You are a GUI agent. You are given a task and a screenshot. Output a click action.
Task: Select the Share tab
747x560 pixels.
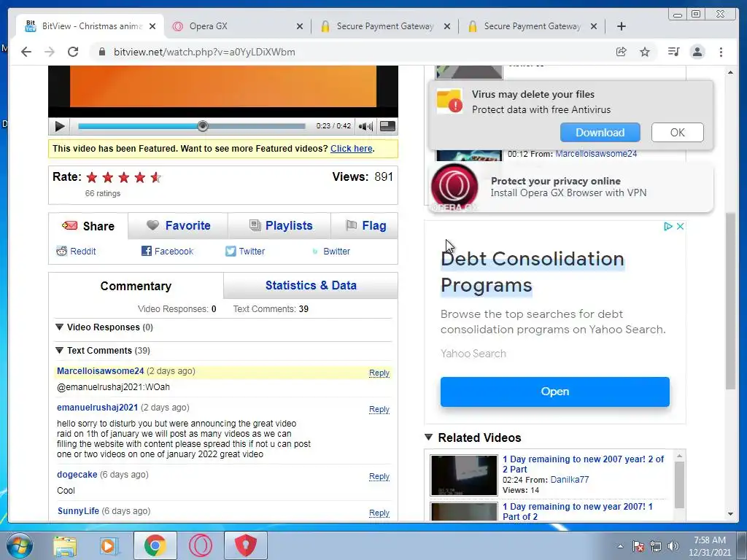point(88,226)
